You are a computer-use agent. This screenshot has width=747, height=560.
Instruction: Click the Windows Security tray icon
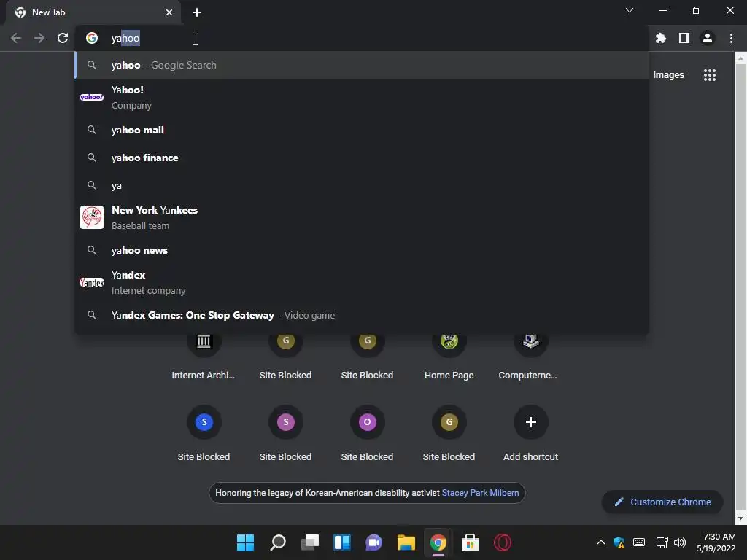(x=619, y=542)
